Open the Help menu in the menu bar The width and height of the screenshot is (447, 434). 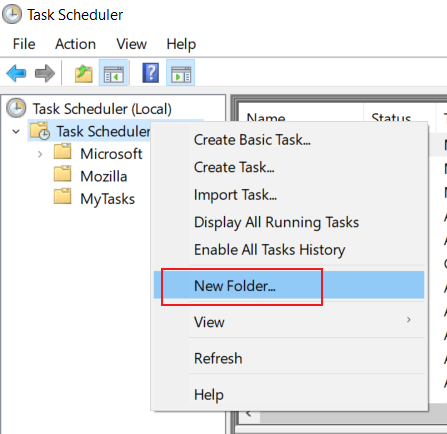pos(181,44)
